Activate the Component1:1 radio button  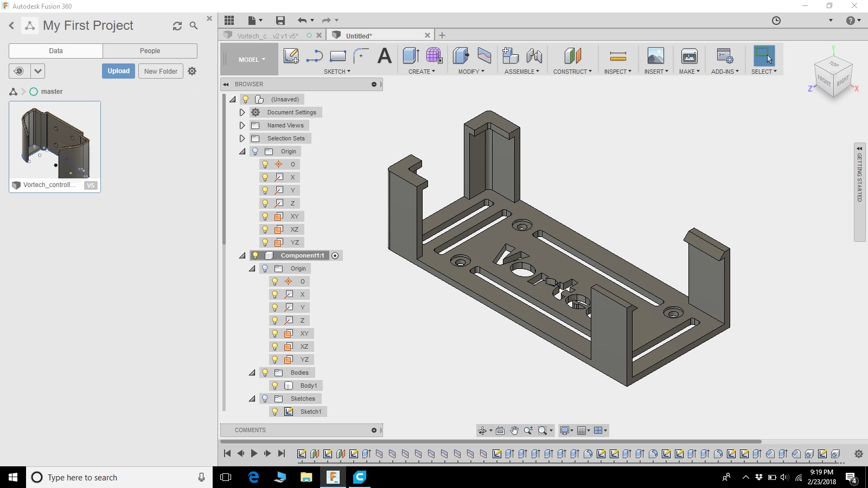(335, 256)
